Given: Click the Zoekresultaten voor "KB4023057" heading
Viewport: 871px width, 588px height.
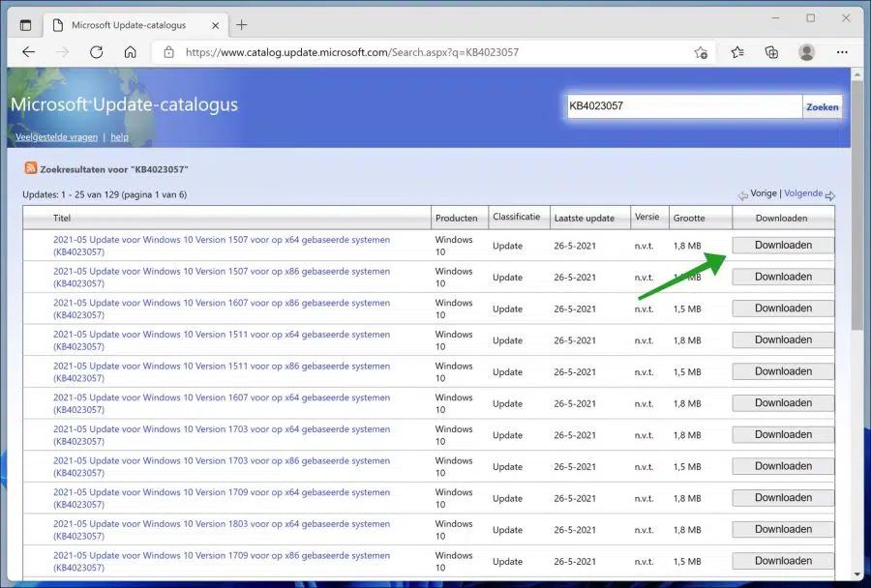Looking at the screenshot, I should coord(114,169).
